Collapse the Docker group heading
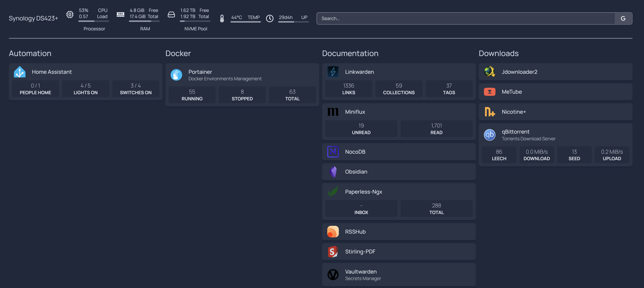 178,53
